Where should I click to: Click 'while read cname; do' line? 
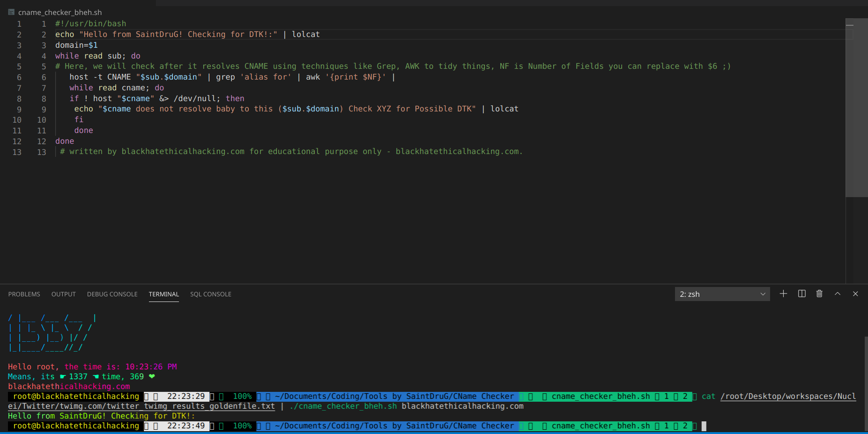pos(117,88)
